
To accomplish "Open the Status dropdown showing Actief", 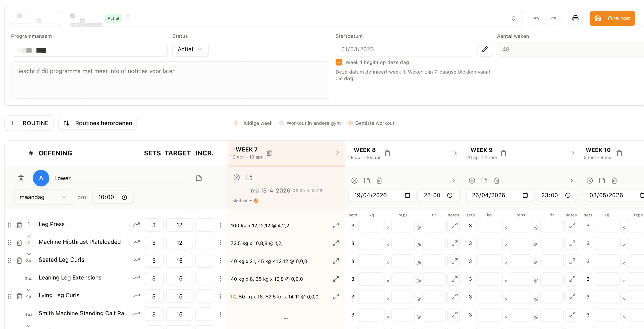I will [x=190, y=49].
